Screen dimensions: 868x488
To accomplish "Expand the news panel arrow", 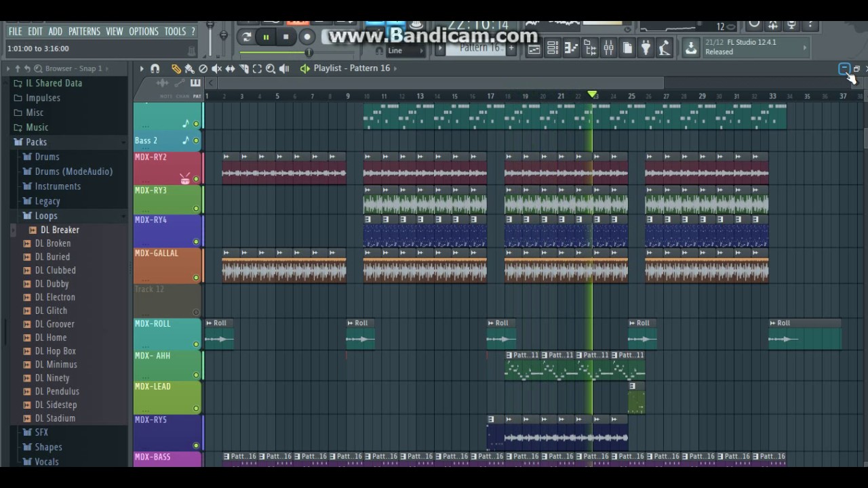I will pos(805,47).
